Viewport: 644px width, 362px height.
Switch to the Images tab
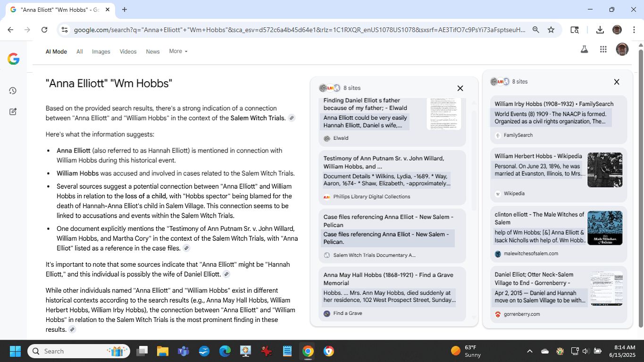click(x=101, y=52)
